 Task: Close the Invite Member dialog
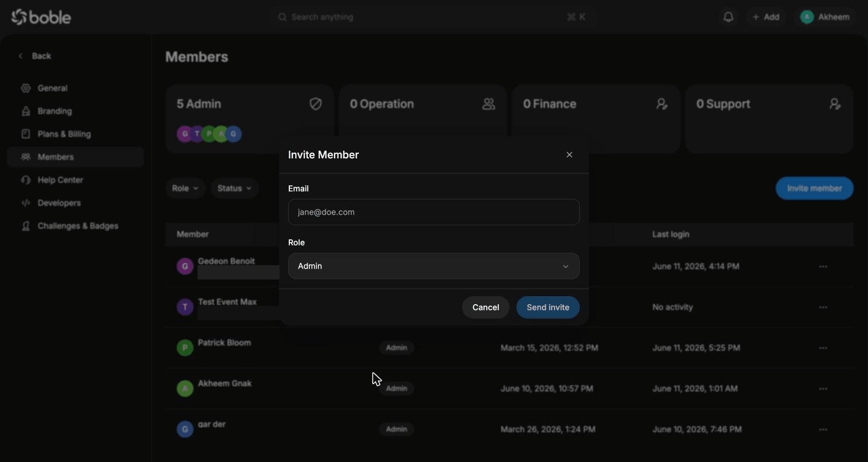[x=569, y=155]
